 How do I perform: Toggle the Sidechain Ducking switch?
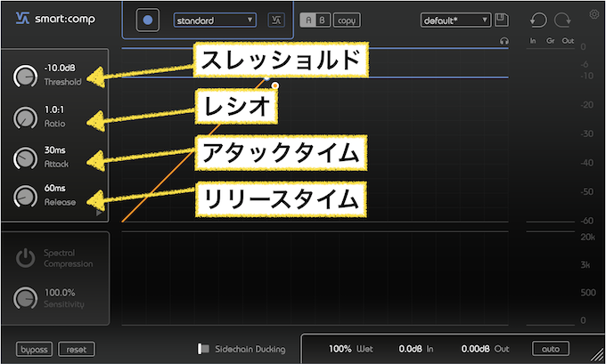pyautogui.click(x=204, y=349)
